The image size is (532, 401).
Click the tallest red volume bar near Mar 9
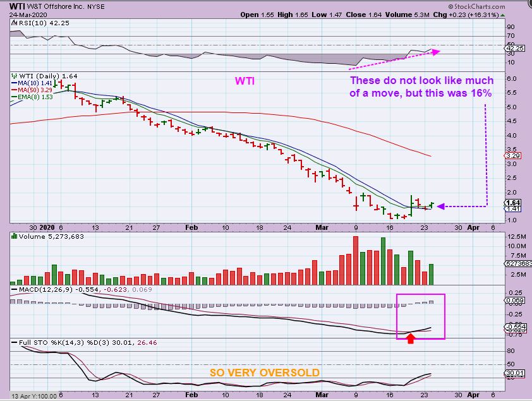coord(356,260)
